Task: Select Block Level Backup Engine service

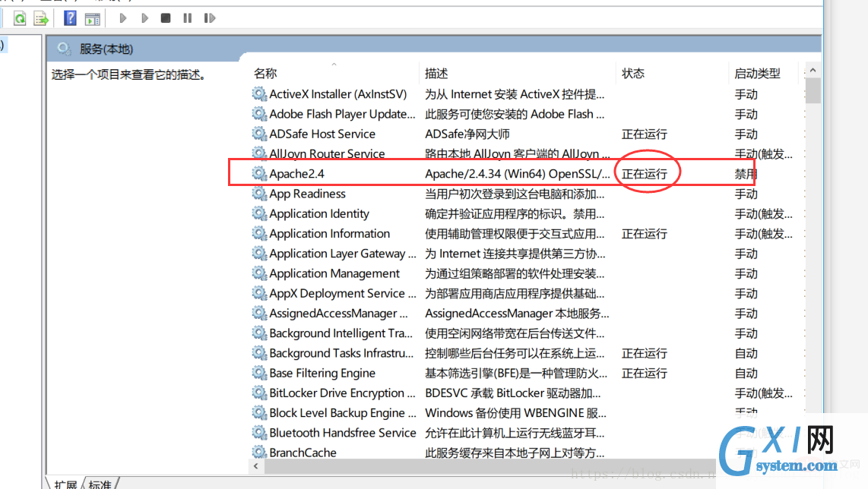Action: click(343, 412)
